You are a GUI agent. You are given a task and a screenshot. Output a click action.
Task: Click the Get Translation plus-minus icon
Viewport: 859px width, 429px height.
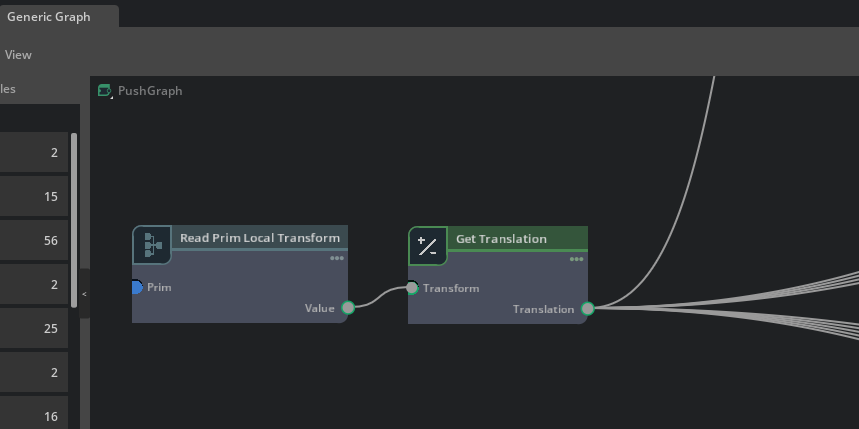tap(427, 246)
